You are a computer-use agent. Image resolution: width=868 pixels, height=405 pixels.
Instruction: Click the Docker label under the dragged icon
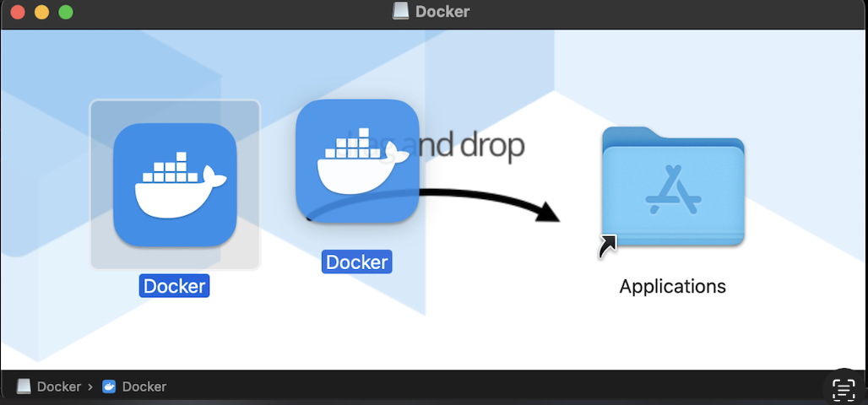click(357, 262)
